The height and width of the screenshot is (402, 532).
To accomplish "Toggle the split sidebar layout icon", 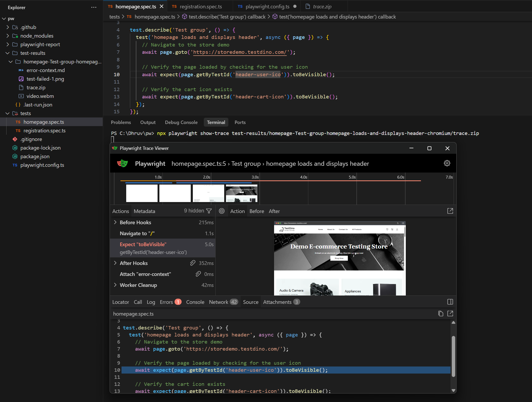I will click(450, 302).
